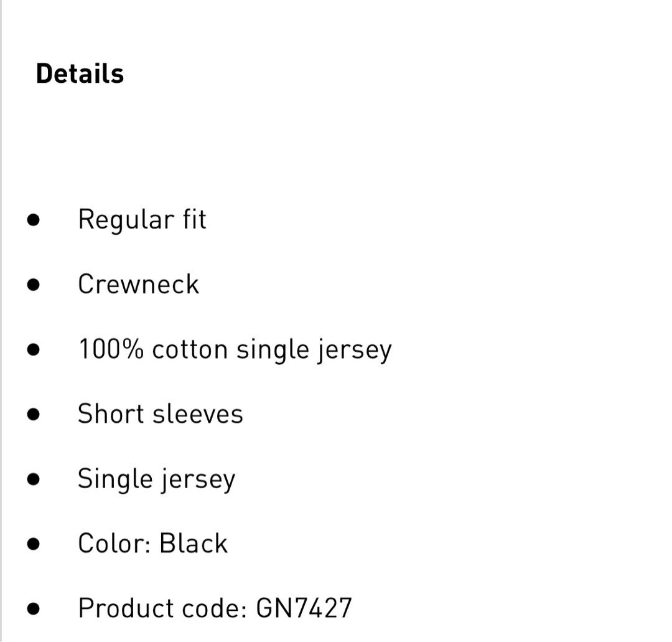Screen dimensions: 672x642
Task: Click the bullet next to Product code
Action: click(x=34, y=608)
